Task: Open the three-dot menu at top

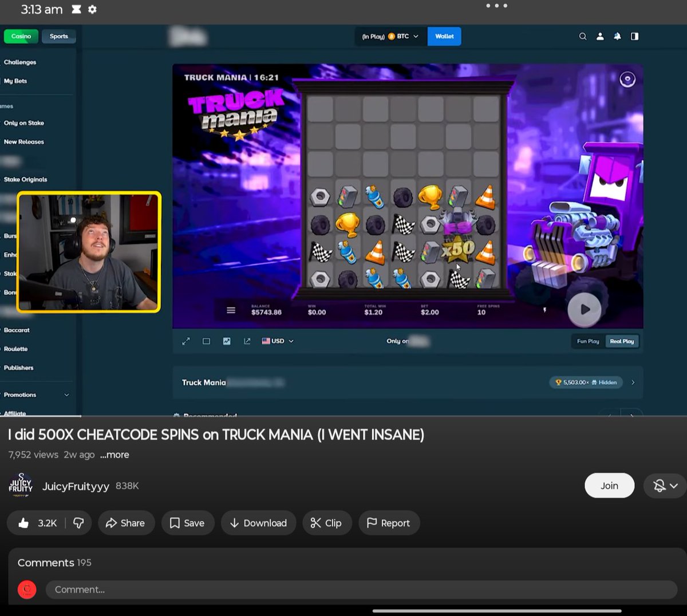Action: tap(496, 6)
